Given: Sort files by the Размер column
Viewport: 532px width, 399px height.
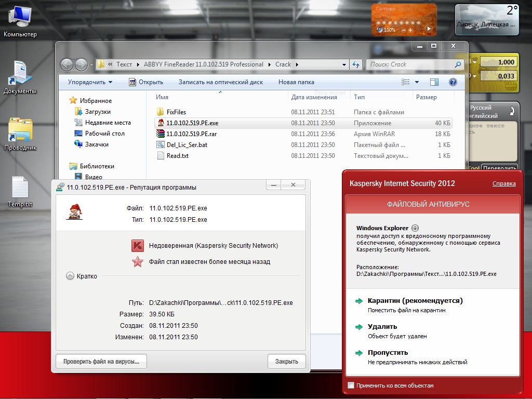Looking at the screenshot, I should point(427,97).
